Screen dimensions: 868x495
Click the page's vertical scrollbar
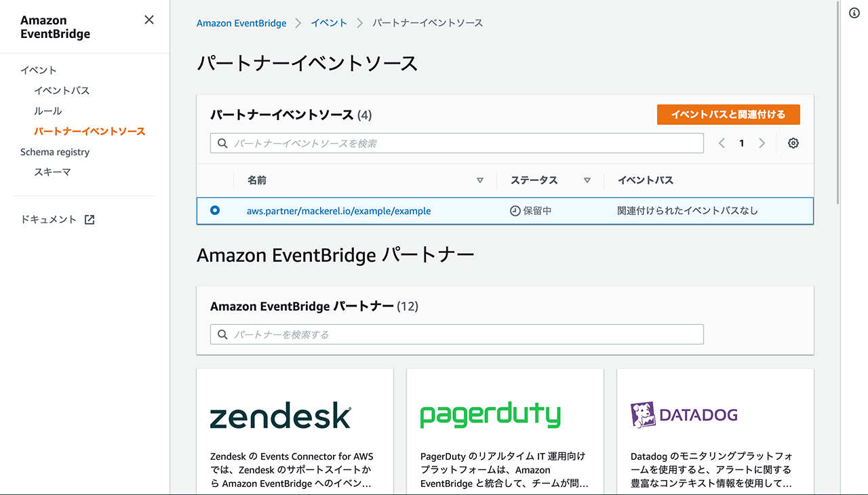point(839,102)
